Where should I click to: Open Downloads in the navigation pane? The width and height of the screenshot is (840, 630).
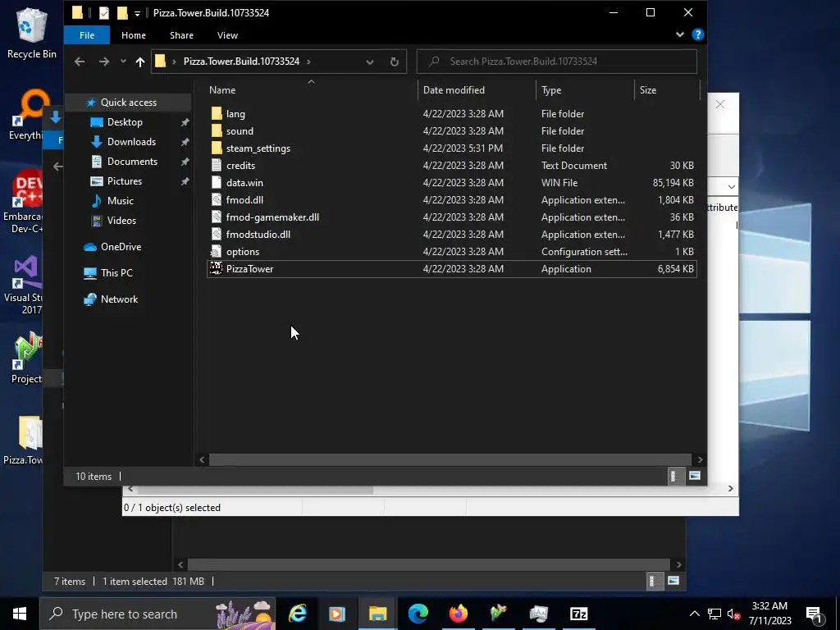[x=131, y=142]
